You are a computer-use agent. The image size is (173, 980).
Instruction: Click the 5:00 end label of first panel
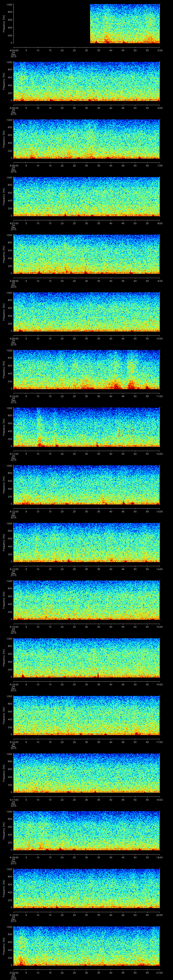point(160,50)
